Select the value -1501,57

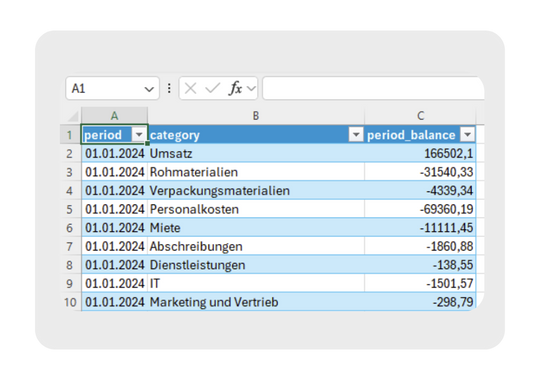point(420,284)
